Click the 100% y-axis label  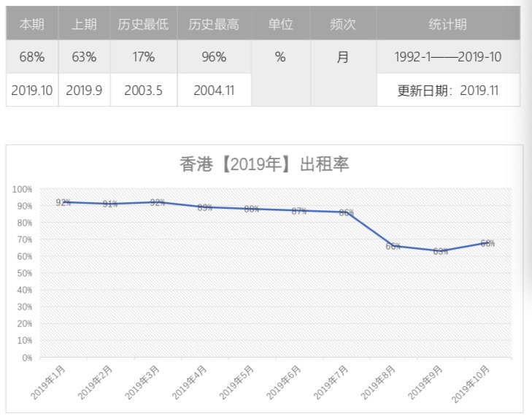[22, 189]
